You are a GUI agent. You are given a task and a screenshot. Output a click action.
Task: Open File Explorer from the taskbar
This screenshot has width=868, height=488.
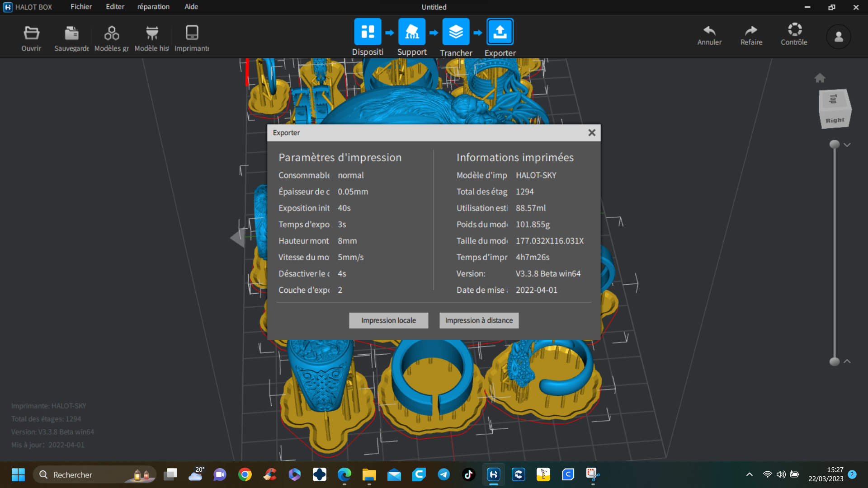(369, 474)
